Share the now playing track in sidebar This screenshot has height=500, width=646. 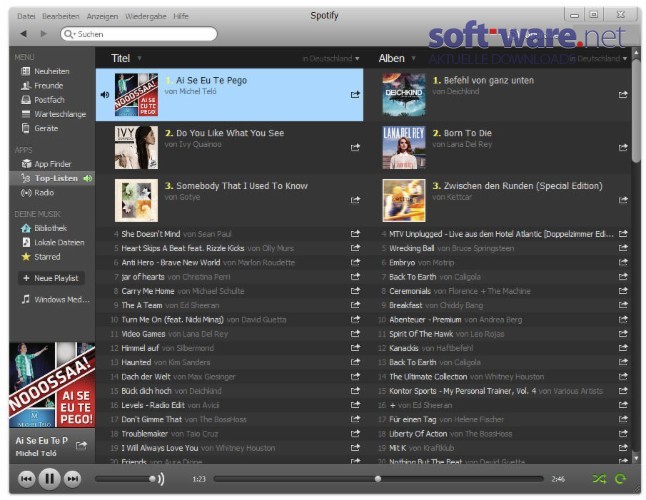82,445
